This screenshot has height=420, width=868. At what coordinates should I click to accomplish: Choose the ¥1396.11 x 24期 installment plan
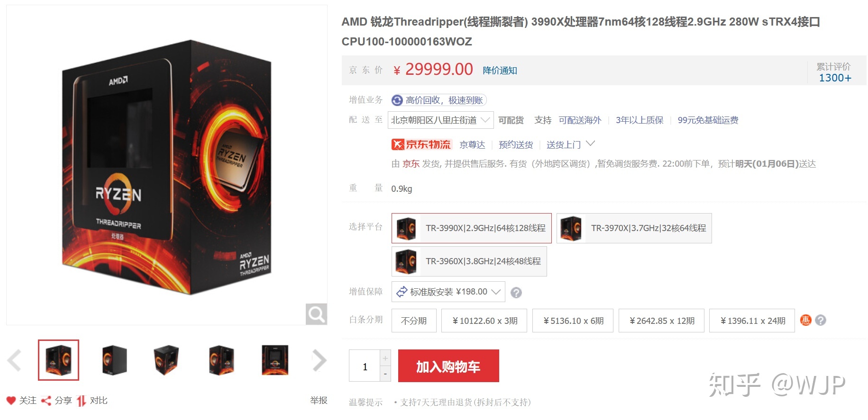(x=752, y=321)
